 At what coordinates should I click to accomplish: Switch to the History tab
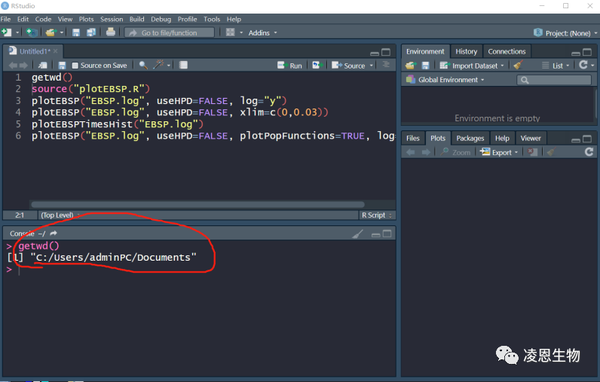click(x=466, y=51)
